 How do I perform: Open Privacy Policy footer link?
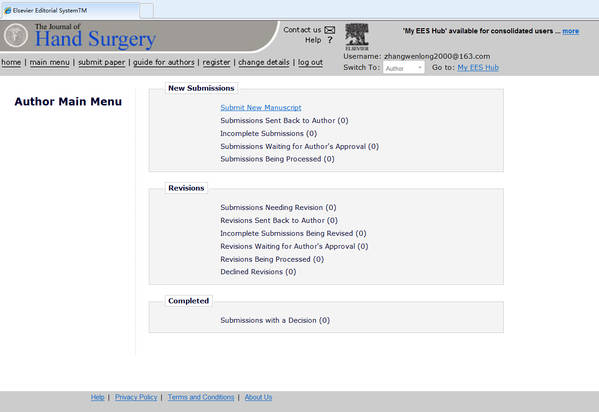coord(136,397)
